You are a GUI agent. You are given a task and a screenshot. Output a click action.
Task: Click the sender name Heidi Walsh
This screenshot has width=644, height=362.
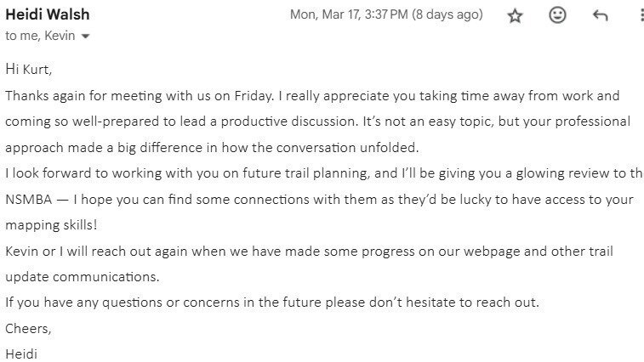[x=48, y=14]
